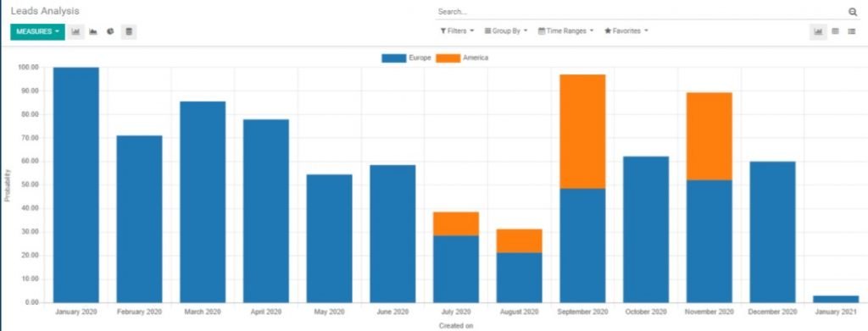
Task: Click in the Search input field
Action: pyautogui.click(x=641, y=12)
